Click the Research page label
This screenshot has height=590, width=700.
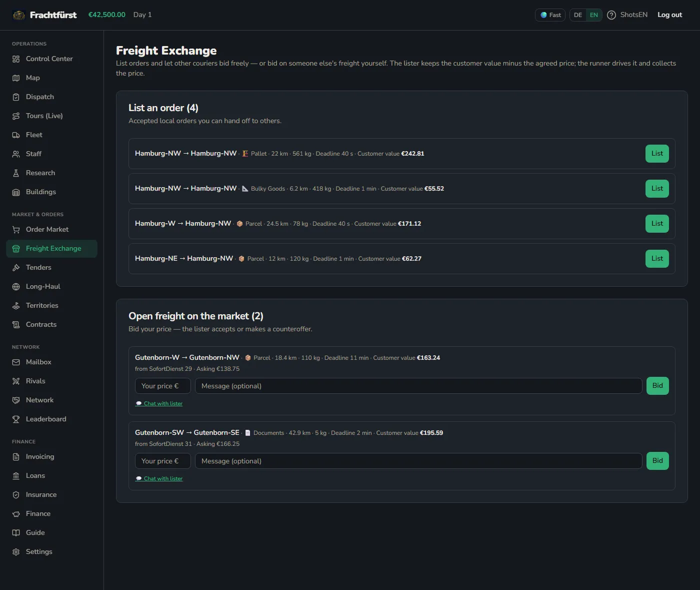coord(40,173)
